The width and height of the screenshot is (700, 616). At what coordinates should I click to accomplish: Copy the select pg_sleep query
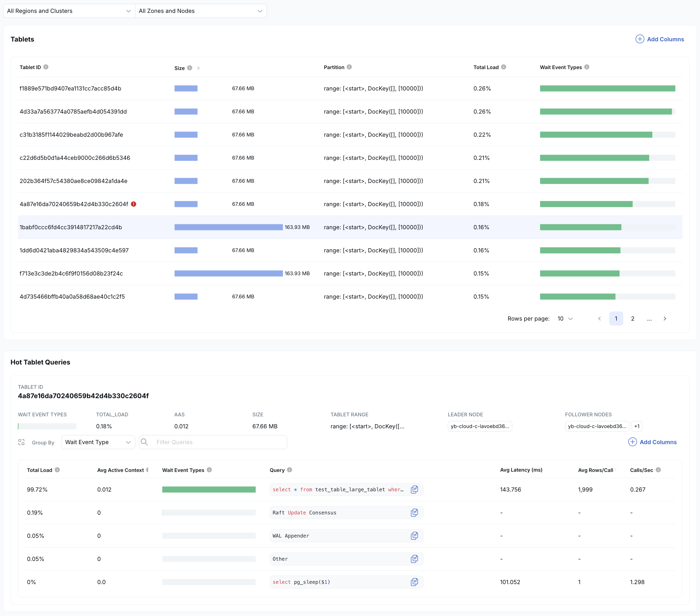pyautogui.click(x=414, y=582)
